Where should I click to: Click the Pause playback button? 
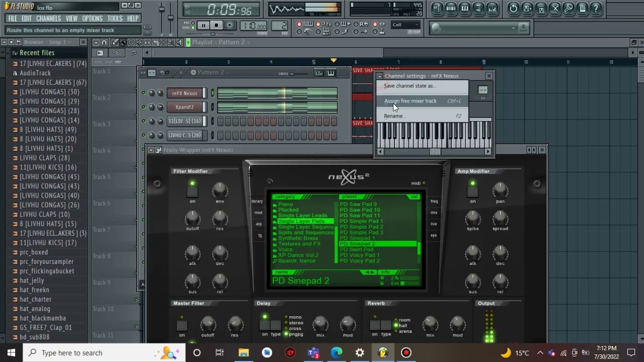click(203, 26)
